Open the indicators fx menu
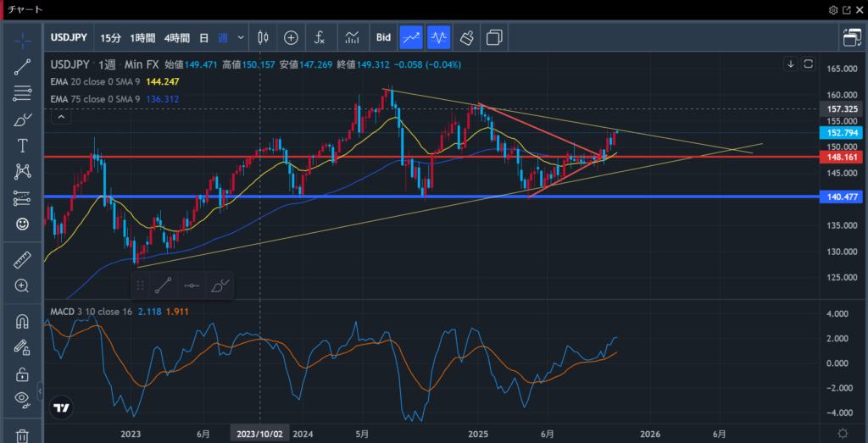The width and height of the screenshot is (868, 443). pos(320,37)
